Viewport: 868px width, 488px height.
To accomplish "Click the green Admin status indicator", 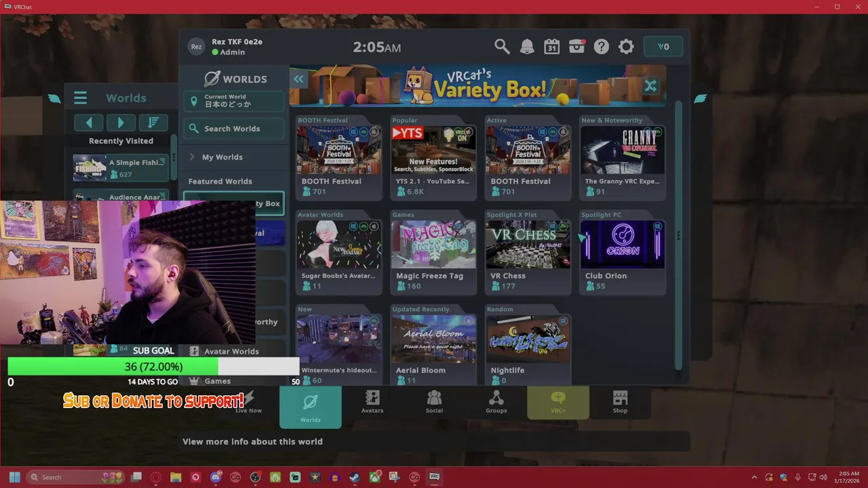I will pyautogui.click(x=215, y=52).
